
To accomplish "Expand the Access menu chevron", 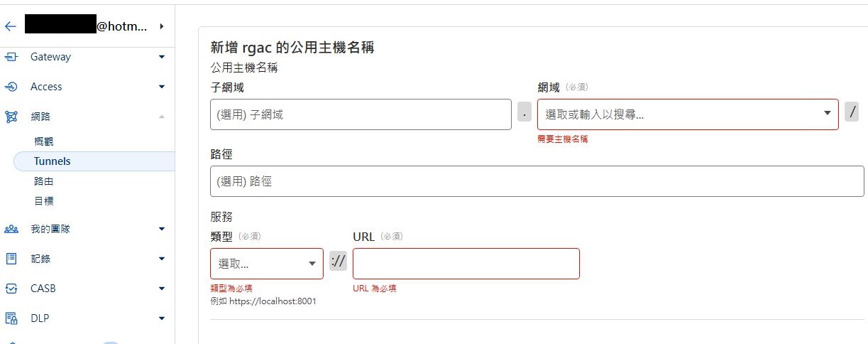I will point(162,87).
